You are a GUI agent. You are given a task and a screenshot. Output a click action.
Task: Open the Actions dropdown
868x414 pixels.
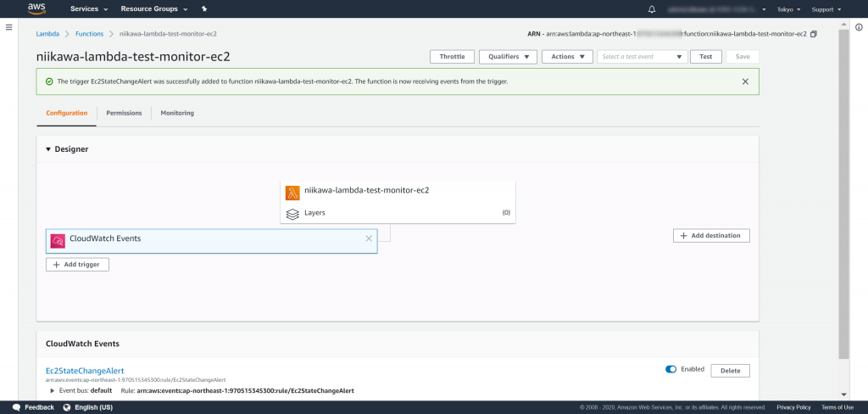point(568,57)
